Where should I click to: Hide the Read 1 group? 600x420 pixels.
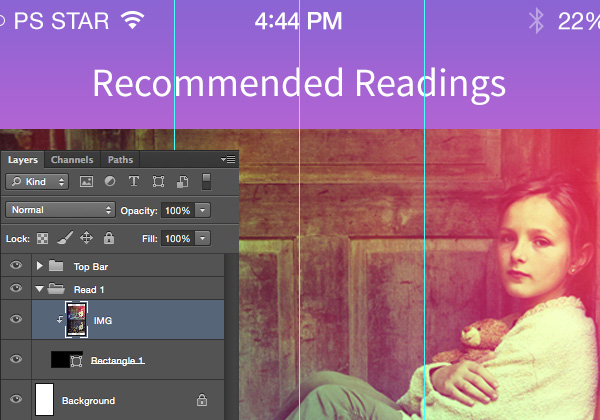point(16,288)
